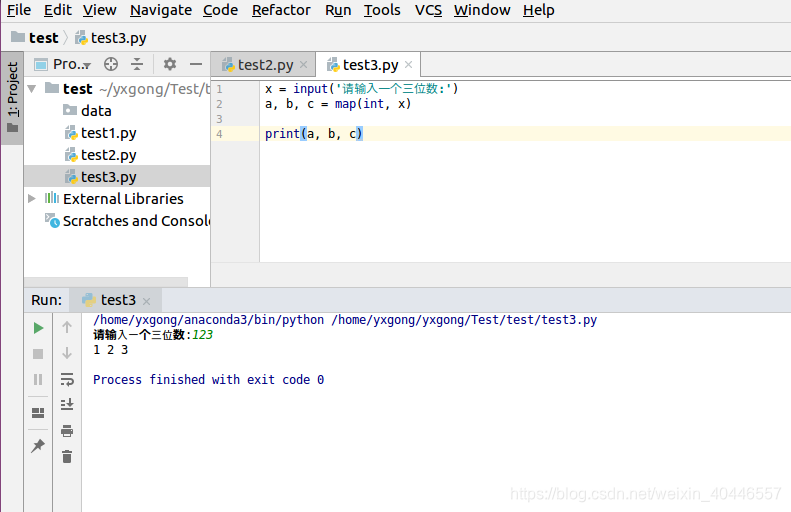Close the test2.py editor tab
The width and height of the screenshot is (791, 512).
[x=303, y=65]
